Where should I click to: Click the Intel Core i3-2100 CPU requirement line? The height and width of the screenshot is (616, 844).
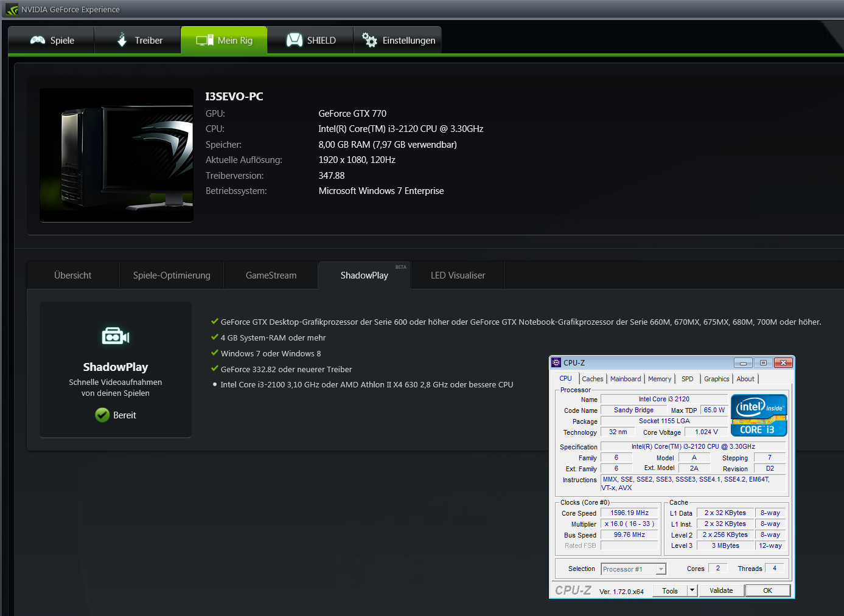click(x=367, y=385)
